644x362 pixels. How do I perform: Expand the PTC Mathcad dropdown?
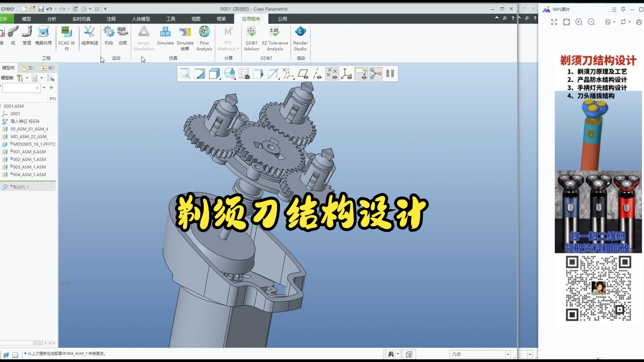click(x=238, y=49)
